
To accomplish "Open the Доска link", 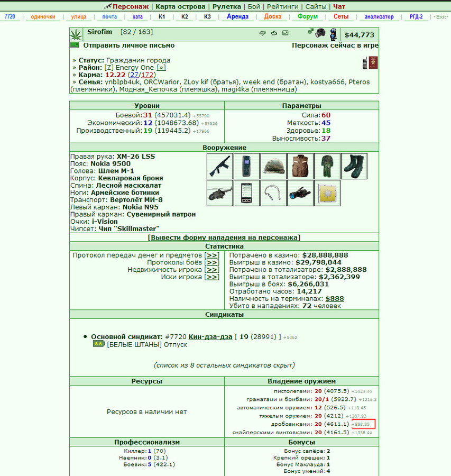I will 272,16.
